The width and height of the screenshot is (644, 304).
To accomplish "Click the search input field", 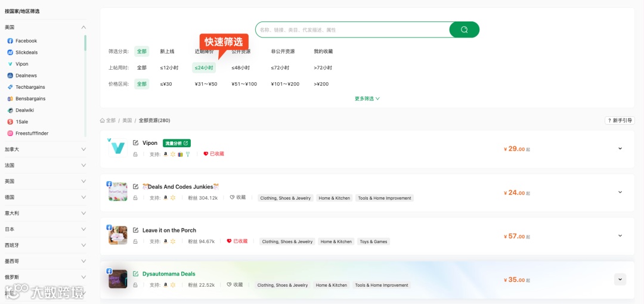I will (352, 30).
